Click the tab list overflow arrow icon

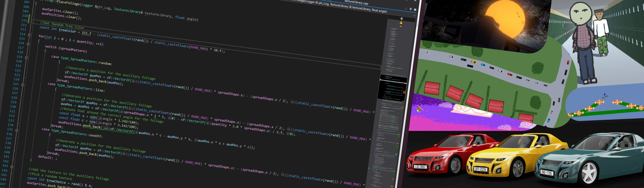pos(411,9)
